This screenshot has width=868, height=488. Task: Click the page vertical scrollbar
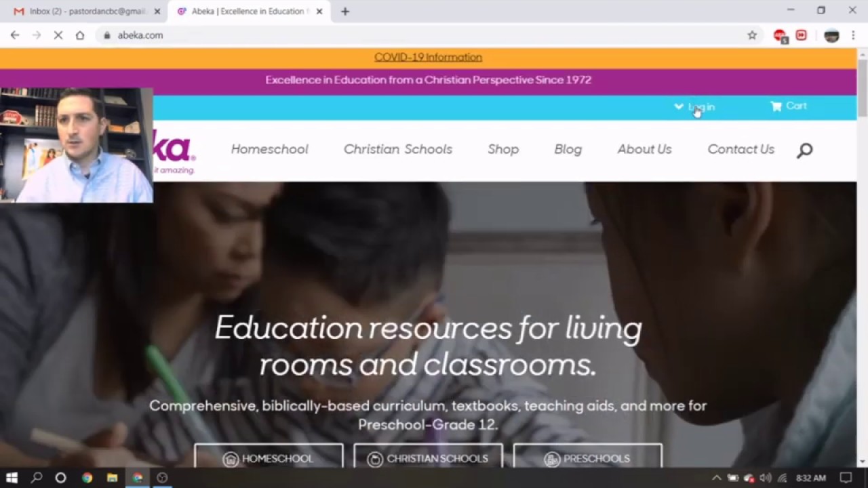[862, 258]
